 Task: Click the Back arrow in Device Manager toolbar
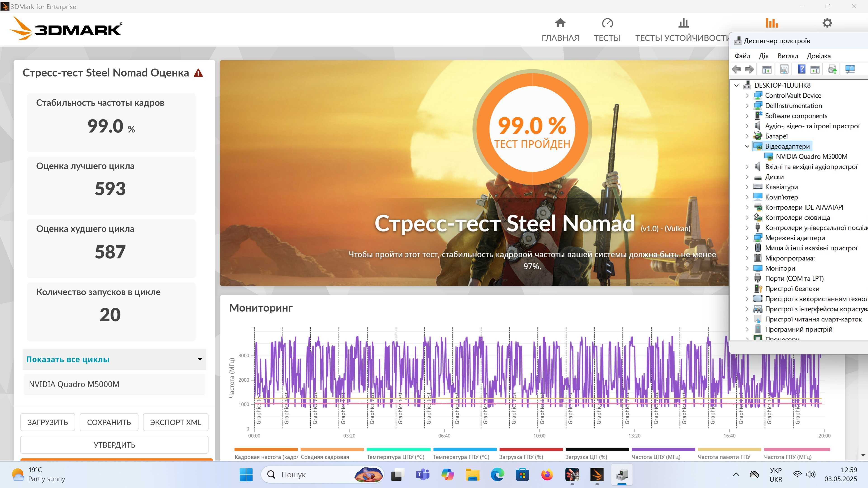[737, 69]
